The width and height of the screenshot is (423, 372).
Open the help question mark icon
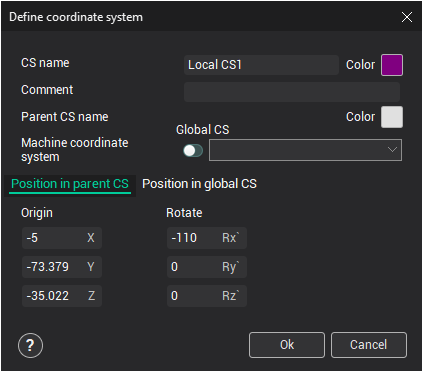30,345
